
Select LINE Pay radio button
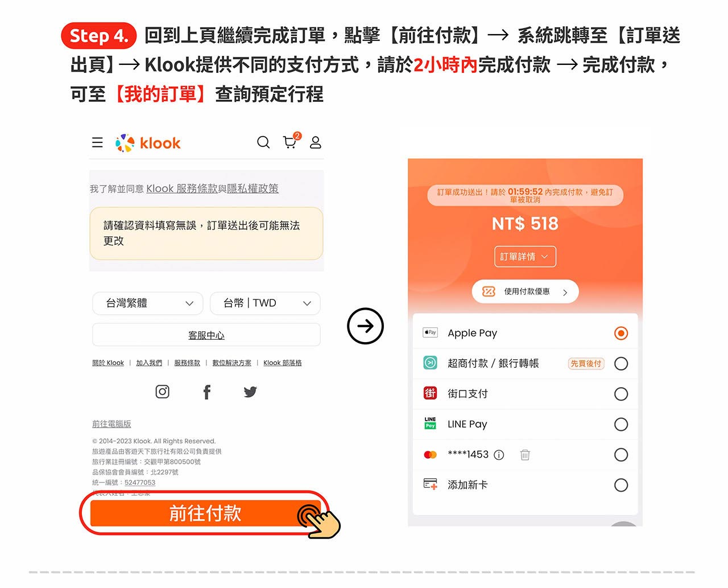[621, 424]
